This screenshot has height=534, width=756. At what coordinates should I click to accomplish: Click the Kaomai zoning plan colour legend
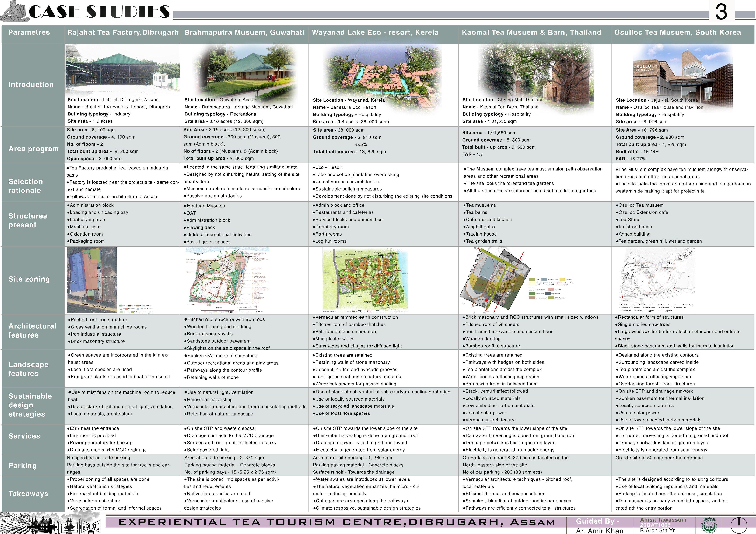coord(551,288)
